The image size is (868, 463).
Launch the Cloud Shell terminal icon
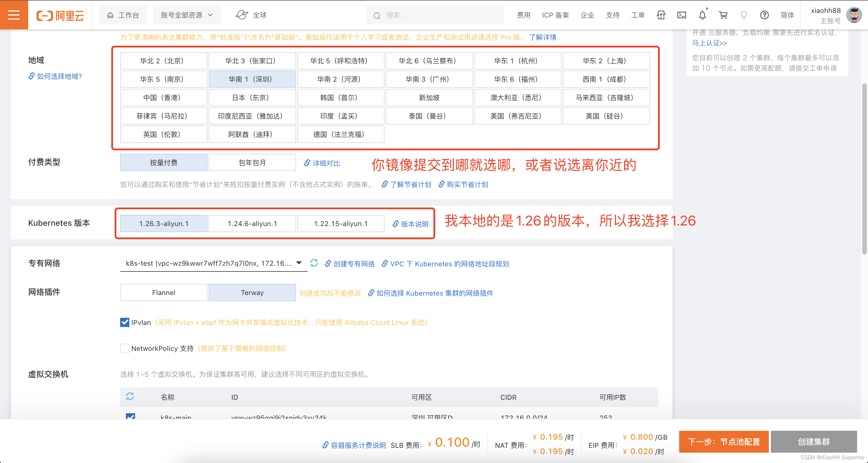click(x=682, y=15)
